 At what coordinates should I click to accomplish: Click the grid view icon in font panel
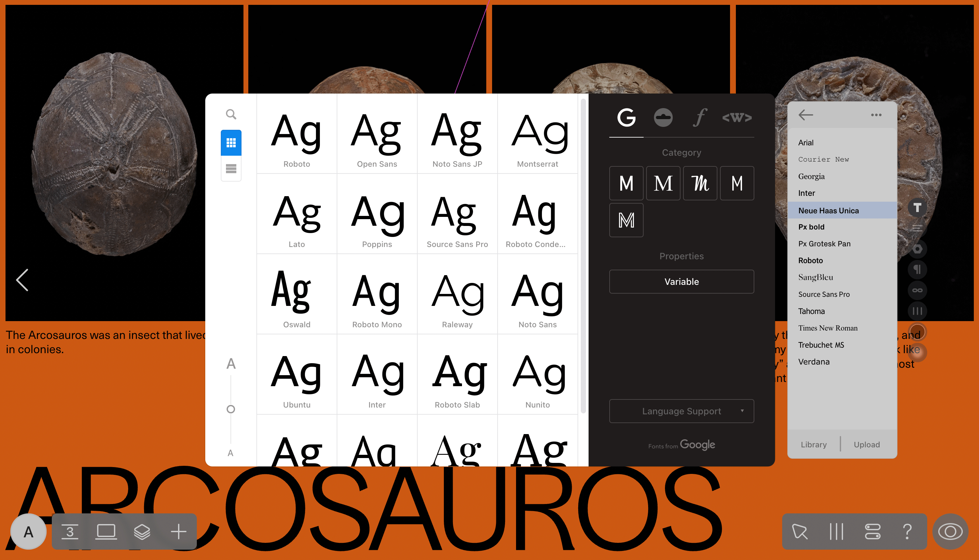point(231,142)
